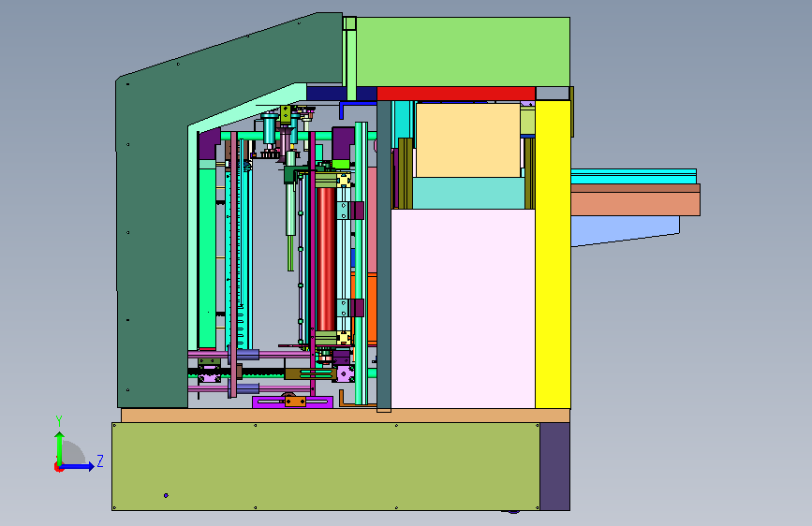Select the red vertical cylinder
812x526 pixels.
point(326,259)
